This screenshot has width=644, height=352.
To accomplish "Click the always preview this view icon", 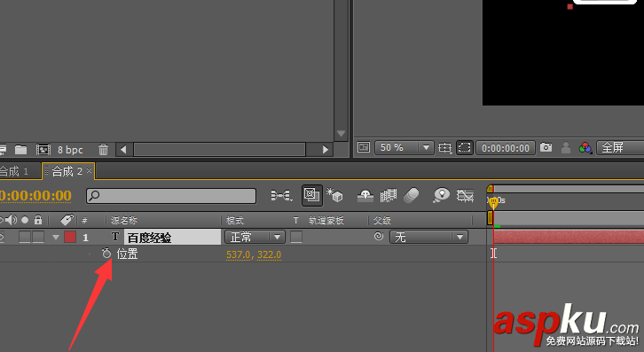I will point(364,147).
